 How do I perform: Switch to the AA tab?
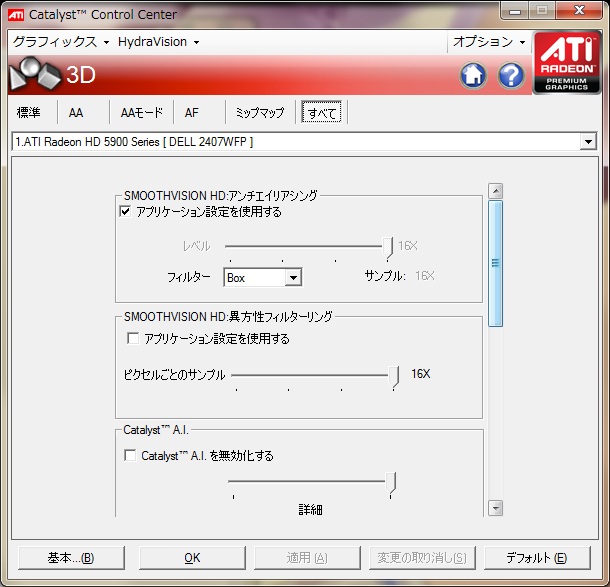pos(76,112)
